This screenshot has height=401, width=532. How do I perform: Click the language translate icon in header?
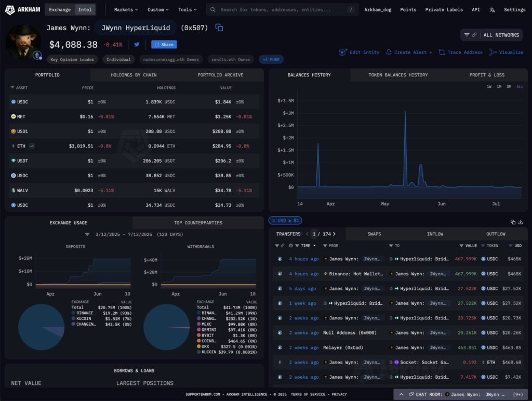pos(492,10)
